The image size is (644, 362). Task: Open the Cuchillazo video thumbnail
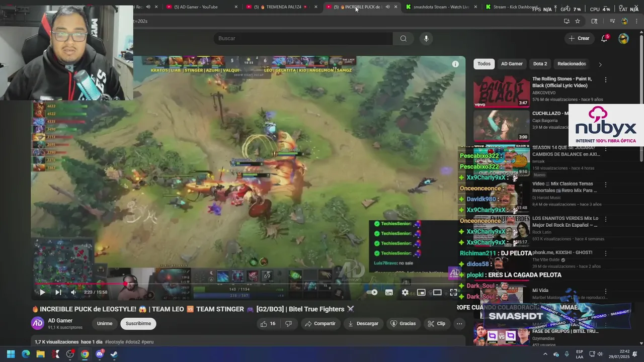click(x=501, y=125)
